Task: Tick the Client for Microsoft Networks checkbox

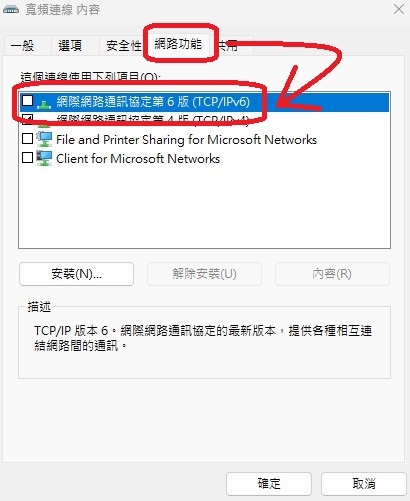Action: (27, 157)
